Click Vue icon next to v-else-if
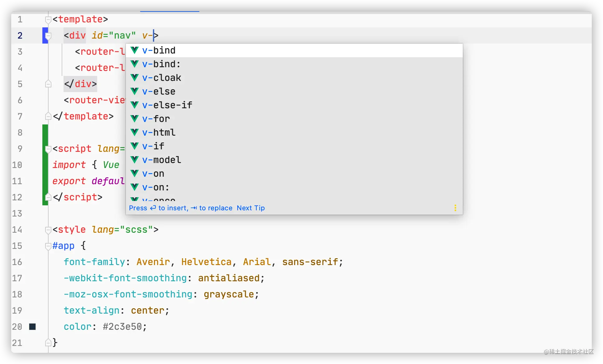Image resolution: width=603 pixels, height=364 pixels. point(135,105)
